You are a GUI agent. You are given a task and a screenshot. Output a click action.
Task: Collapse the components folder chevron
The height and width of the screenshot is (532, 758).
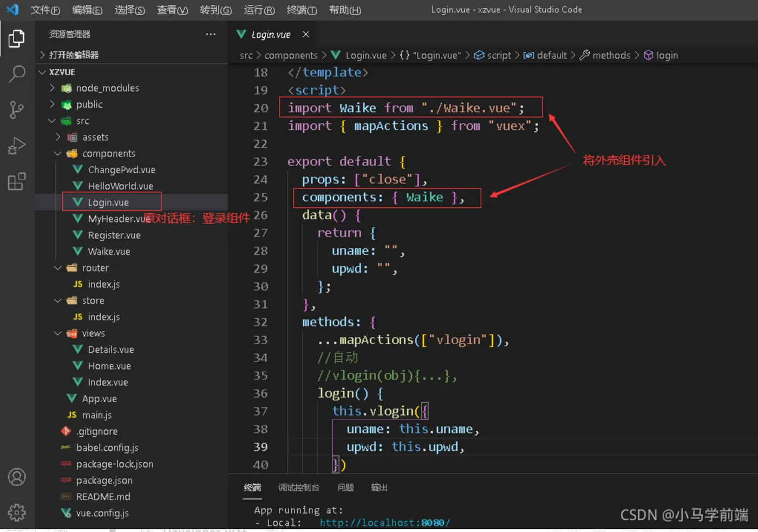[58, 153]
